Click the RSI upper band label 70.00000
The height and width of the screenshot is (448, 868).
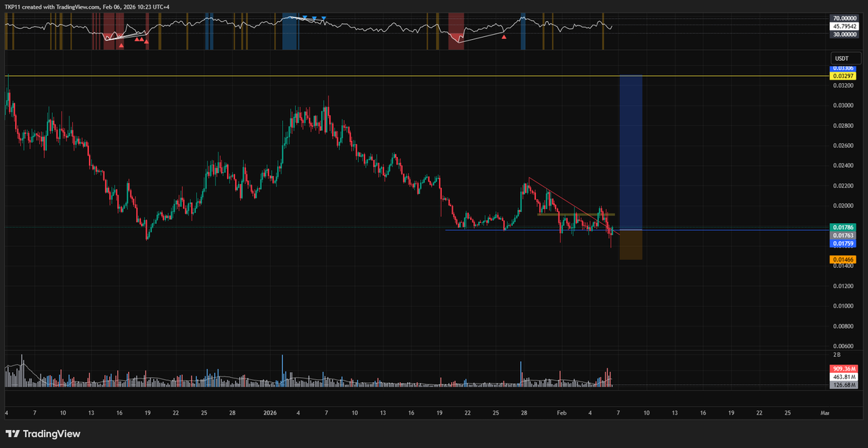click(845, 18)
